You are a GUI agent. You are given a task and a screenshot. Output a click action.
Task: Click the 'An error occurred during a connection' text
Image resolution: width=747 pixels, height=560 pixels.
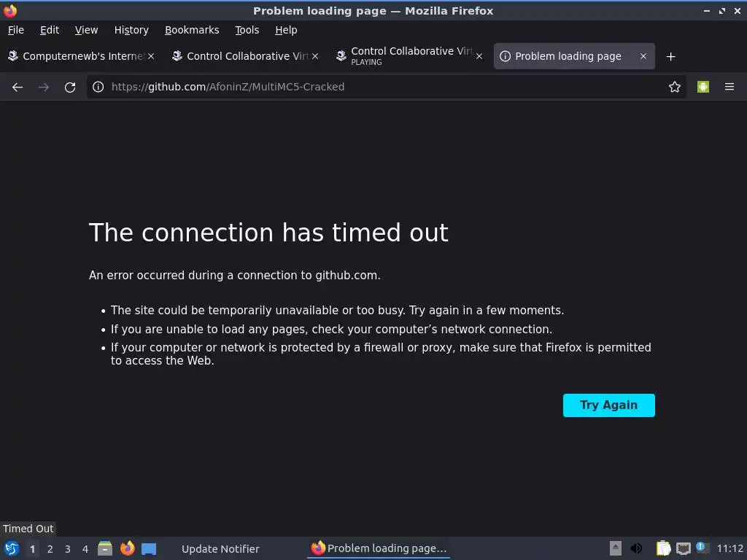[x=235, y=275]
